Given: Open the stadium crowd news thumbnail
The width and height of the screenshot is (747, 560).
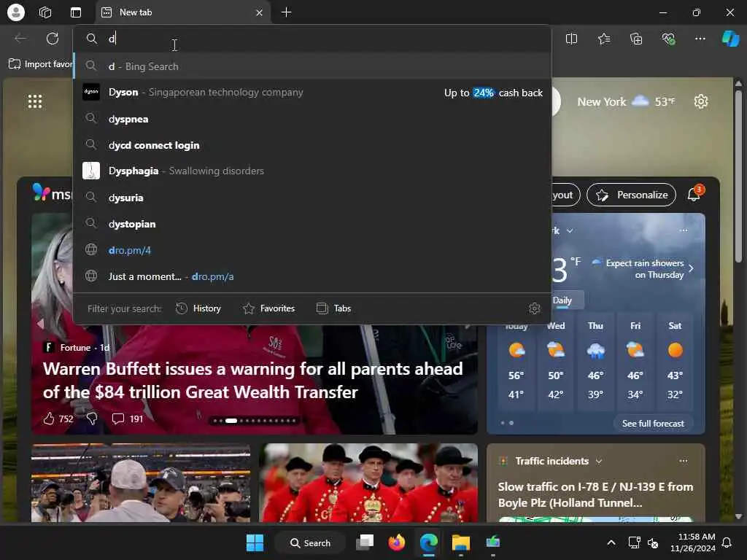Looking at the screenshot, I should click(141, 483).
